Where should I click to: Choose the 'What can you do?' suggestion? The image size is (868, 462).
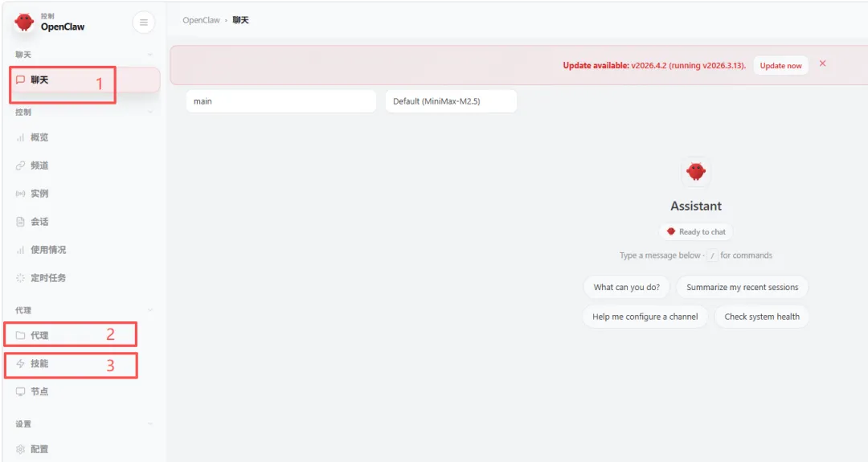[627, 287]
